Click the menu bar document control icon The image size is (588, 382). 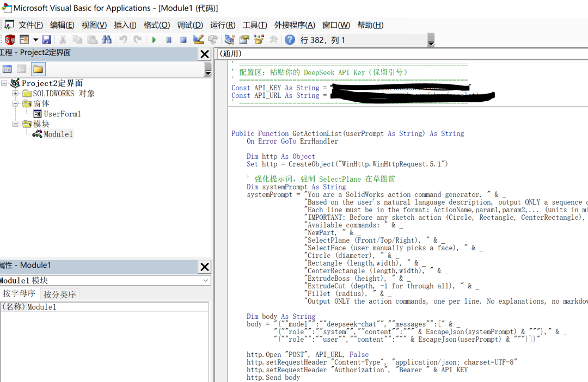(9, 24)
